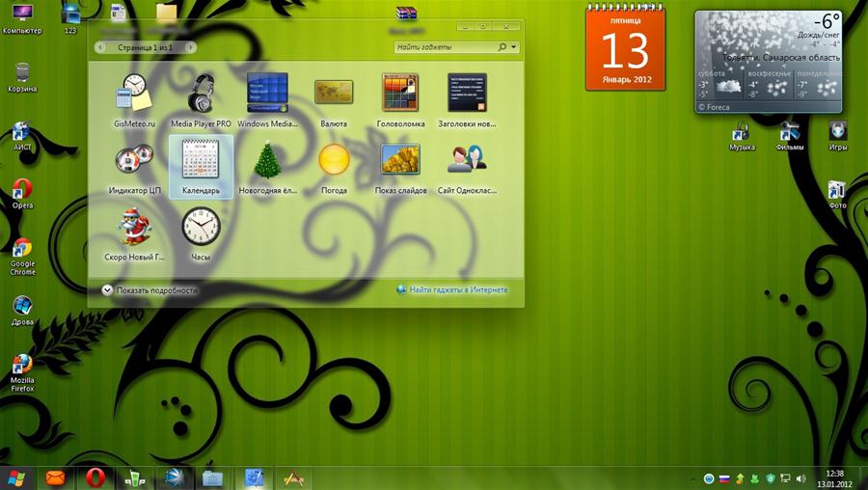The width and height of the screenshot is (868, 490).
Task: Go to previous gadget page arrow
Action: coord(100,46)
